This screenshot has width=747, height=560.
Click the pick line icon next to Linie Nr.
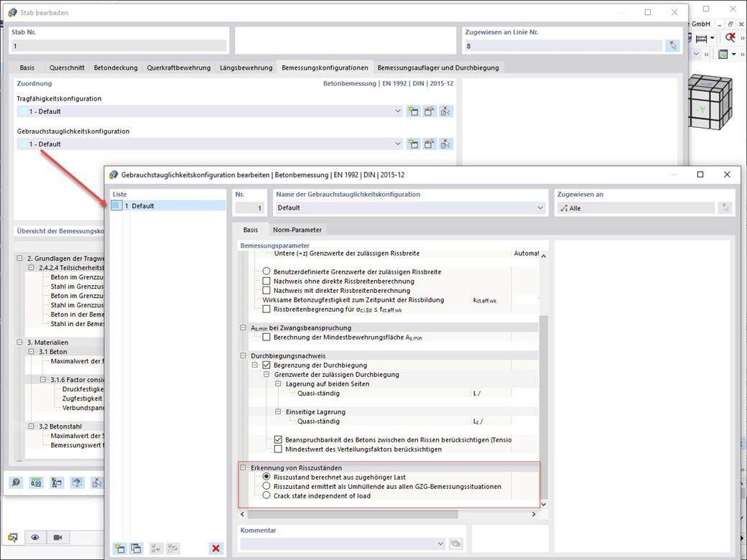[x=672, y=46]
